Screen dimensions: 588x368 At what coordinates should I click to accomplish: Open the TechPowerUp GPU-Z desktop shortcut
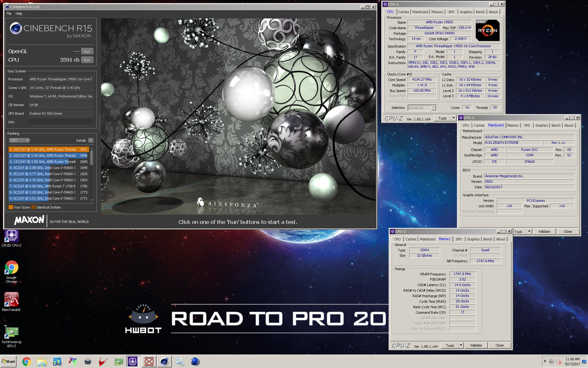click(11, 336)
